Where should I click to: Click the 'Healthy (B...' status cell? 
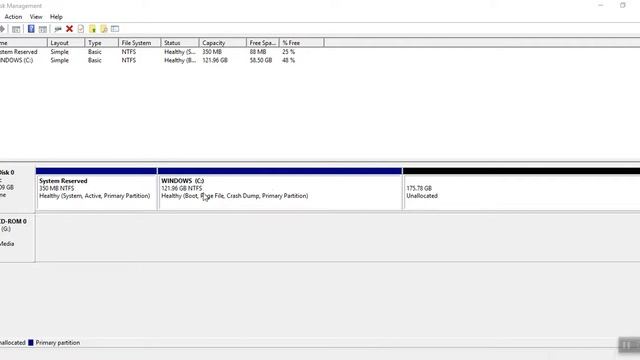[x=180, y=60]
